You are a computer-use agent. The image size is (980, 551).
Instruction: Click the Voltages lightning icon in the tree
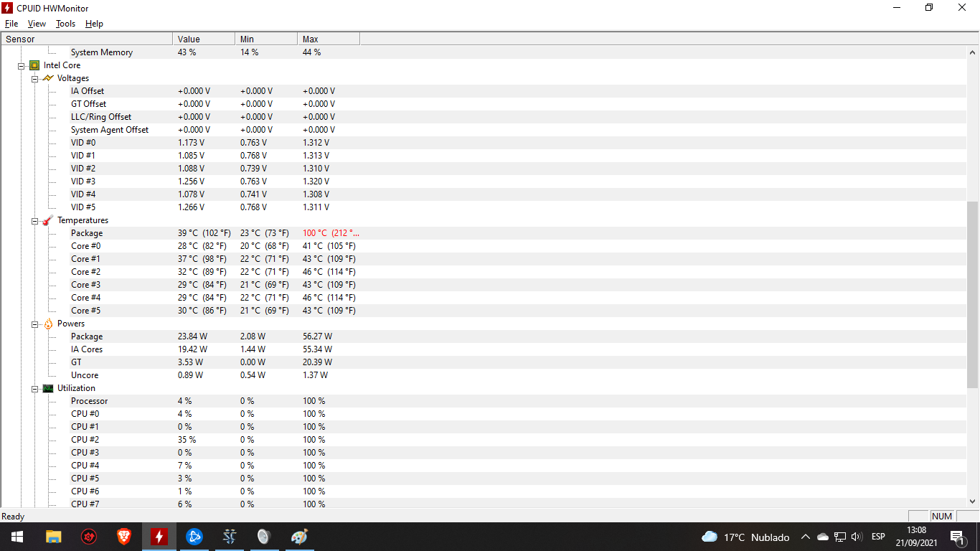point(48,78)
